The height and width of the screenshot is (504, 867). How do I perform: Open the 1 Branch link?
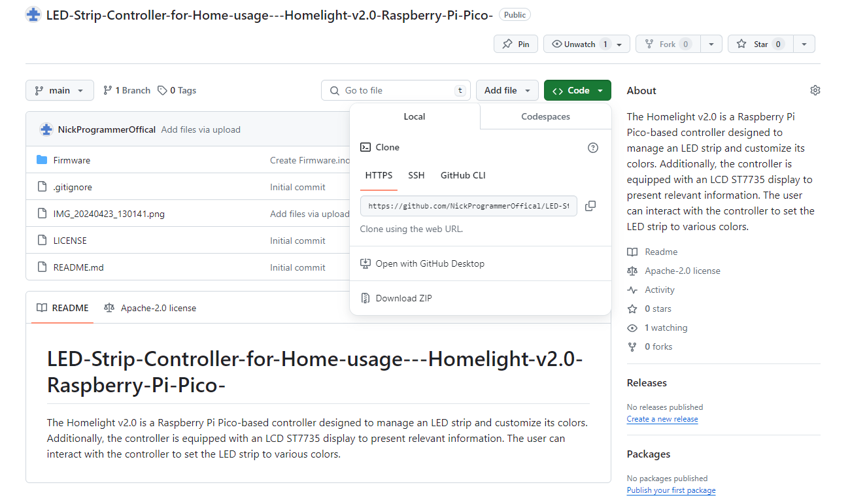point(127,90)
